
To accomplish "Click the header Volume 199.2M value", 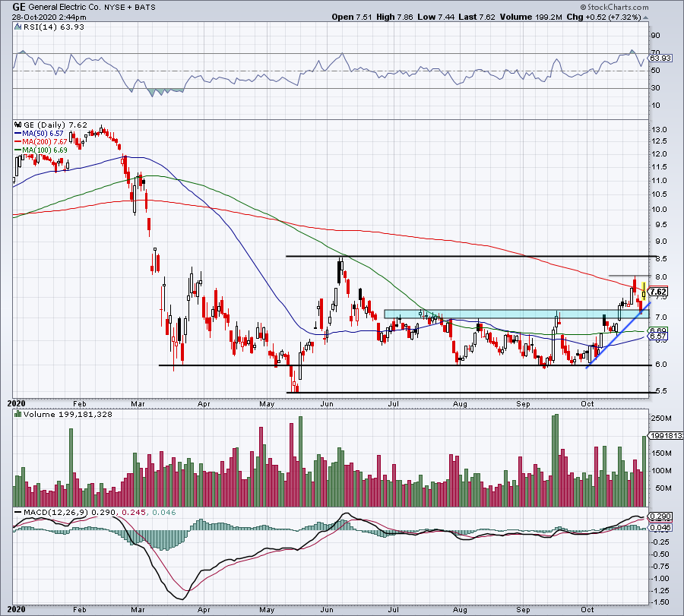I will click(x=531, y=17).
